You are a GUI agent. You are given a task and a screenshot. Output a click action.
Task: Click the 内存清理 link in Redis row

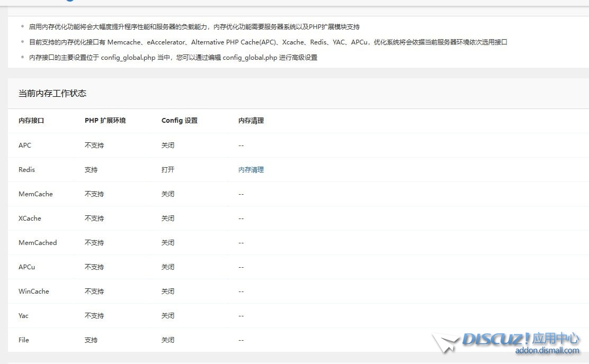pos(251,170)
